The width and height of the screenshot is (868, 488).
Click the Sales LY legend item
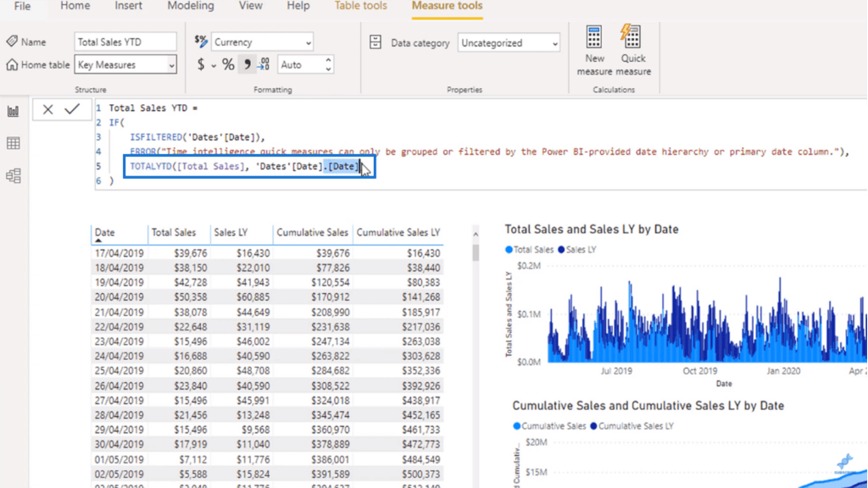581,250
